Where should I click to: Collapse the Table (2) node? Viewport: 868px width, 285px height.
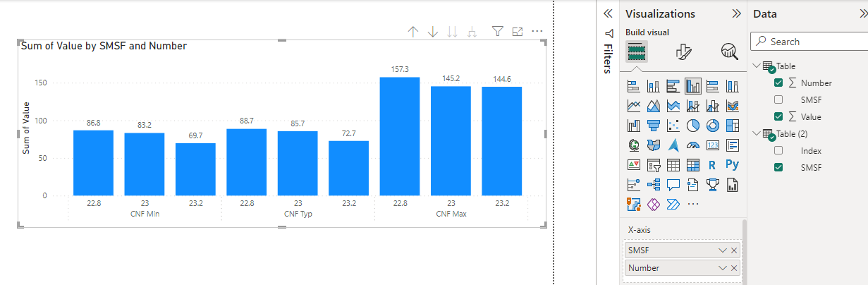[757, 133]
